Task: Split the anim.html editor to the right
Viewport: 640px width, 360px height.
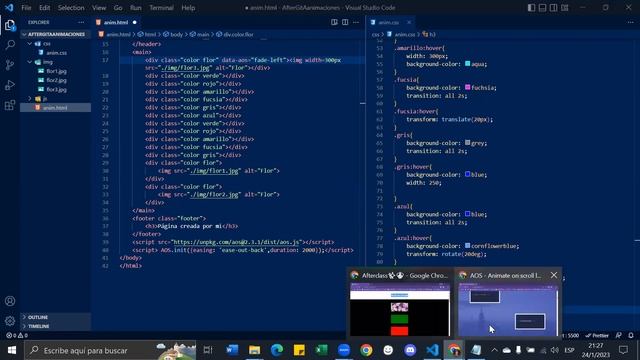Action: (x=345, y=22)
